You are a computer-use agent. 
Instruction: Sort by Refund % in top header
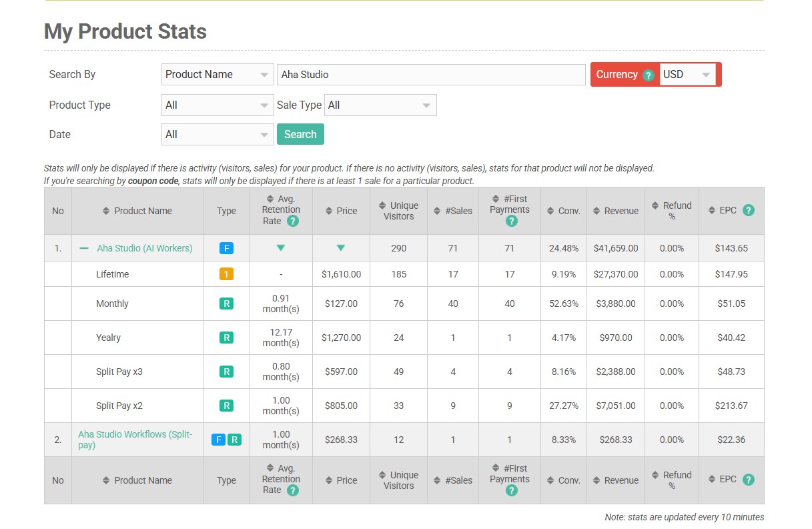click(655, 205)
